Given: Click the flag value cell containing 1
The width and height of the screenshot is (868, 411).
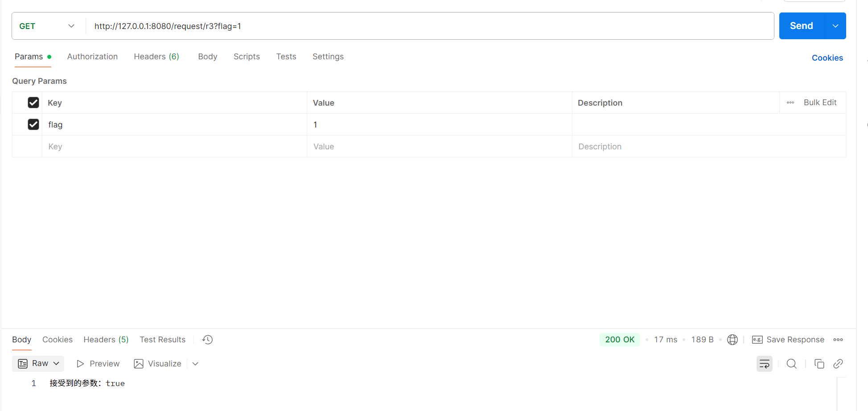Looking at the screenshot, I should point(440,124).
